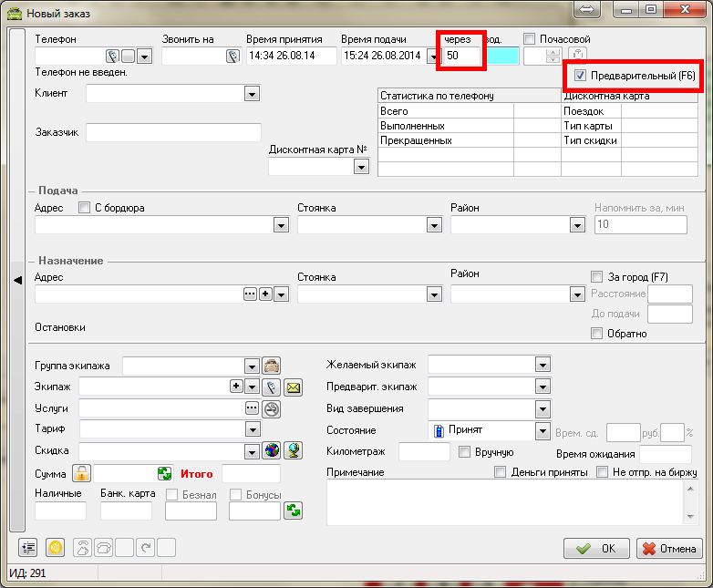The image size is (713, 588).
Task: Click the Отмена cancel button
Action: 670,548
